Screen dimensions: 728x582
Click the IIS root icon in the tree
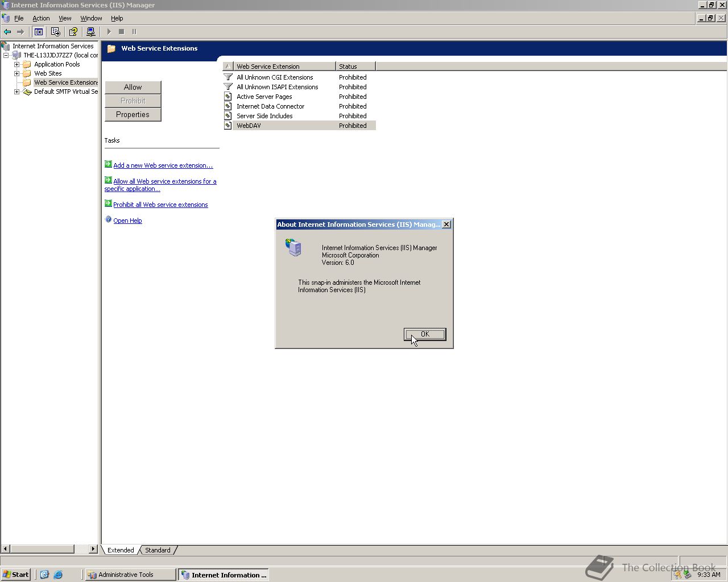[x=6, y=46]
